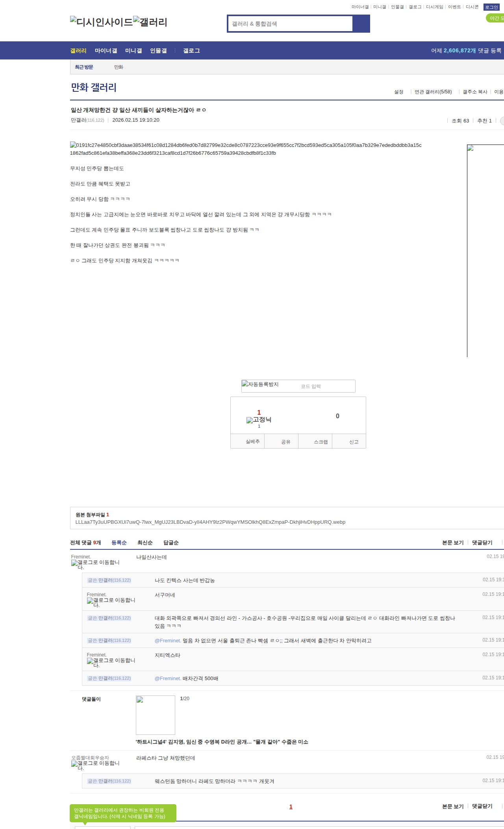Viewport: 504px width, 829px height.
Task: Open small 미니갤 link in top utility menu
Action: click(380, 7)
